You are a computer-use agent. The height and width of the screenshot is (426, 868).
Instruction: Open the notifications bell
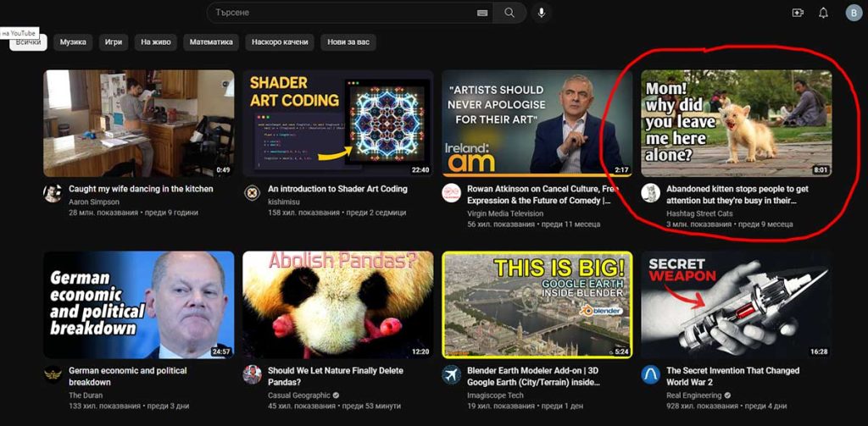coord(823,13)
